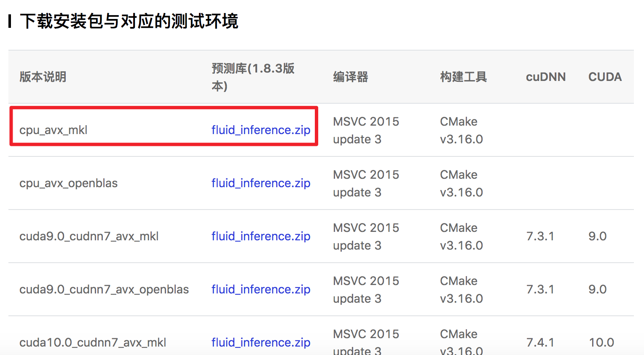Screen dimensions: 644x355
Task: Click the cuDNN column header
Action: tap(545, 77)
